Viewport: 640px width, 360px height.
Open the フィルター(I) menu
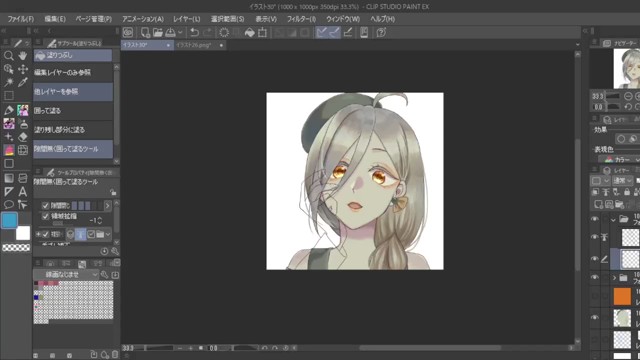pyautogui.click(x=301, y=19)
